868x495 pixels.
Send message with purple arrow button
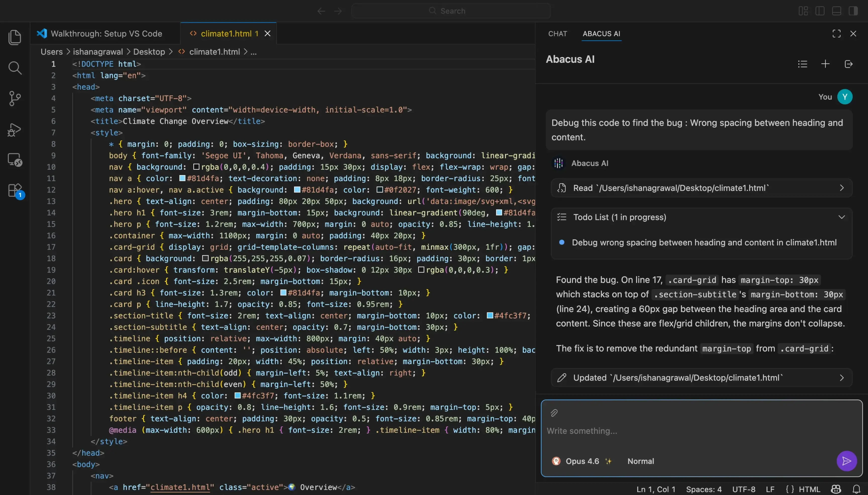coord(846,461)
